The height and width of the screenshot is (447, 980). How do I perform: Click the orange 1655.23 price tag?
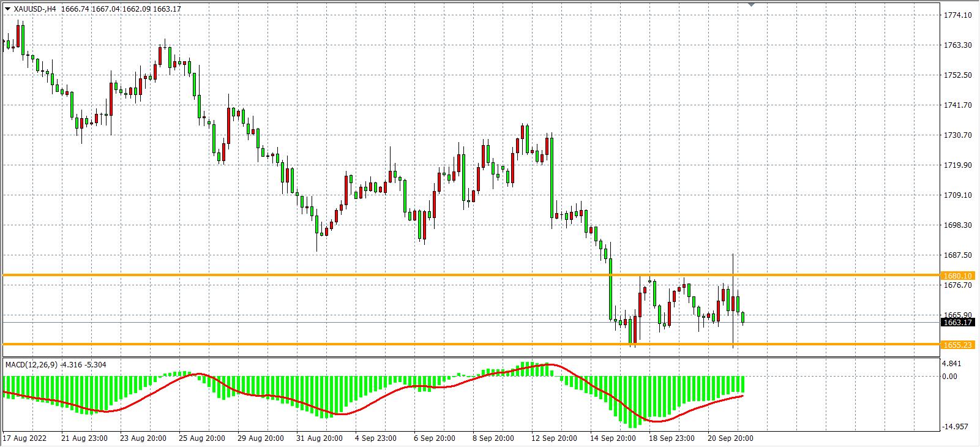(x=958, y=345)
